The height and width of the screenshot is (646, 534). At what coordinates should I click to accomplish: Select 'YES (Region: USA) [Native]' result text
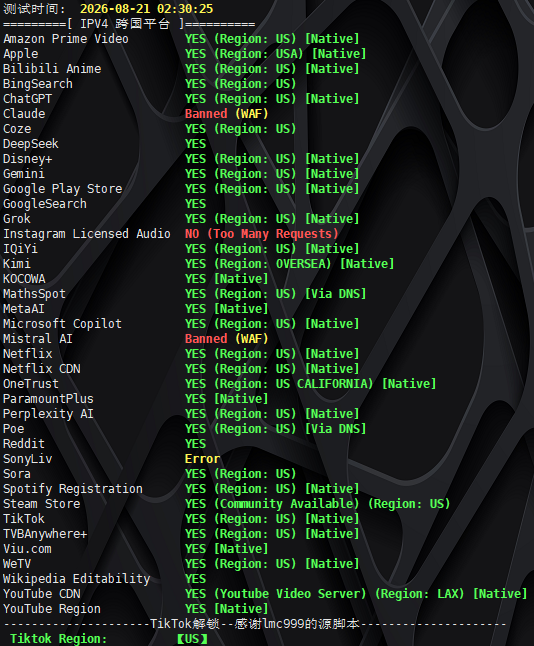pyautogui.click(x=275, y=54)
